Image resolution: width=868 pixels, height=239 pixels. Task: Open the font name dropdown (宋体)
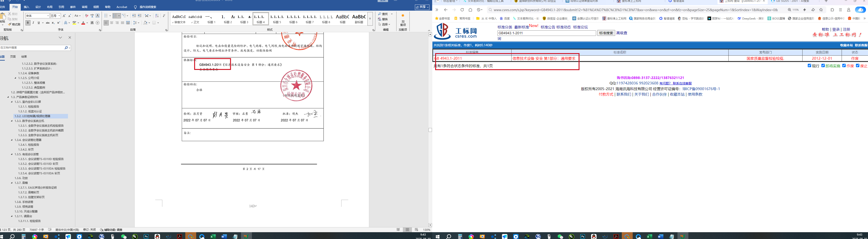click(x=48, y=16)
